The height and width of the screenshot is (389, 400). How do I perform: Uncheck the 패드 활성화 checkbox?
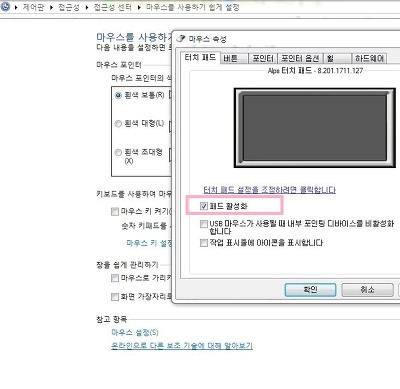(204, 206)
